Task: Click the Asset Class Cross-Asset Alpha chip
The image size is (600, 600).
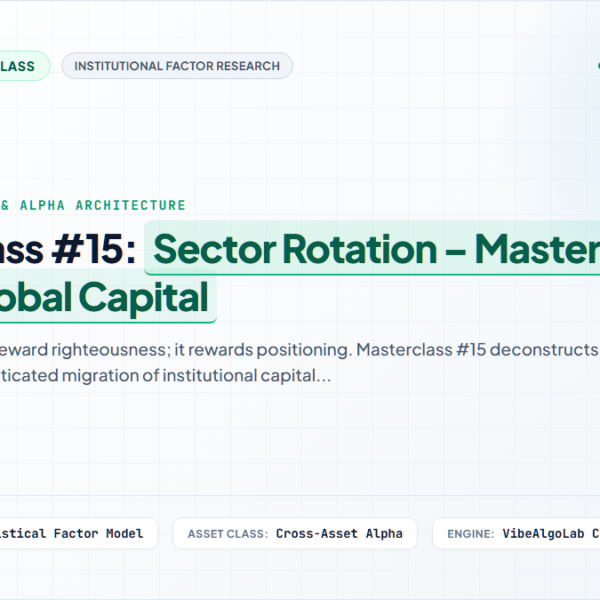Action: (295, 533)
